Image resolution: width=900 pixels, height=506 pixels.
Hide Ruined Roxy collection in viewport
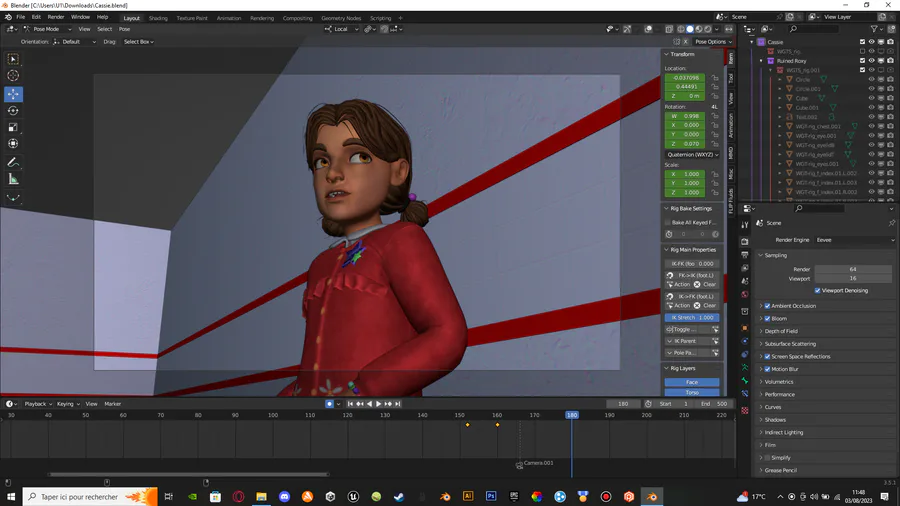tap(871, 61)
